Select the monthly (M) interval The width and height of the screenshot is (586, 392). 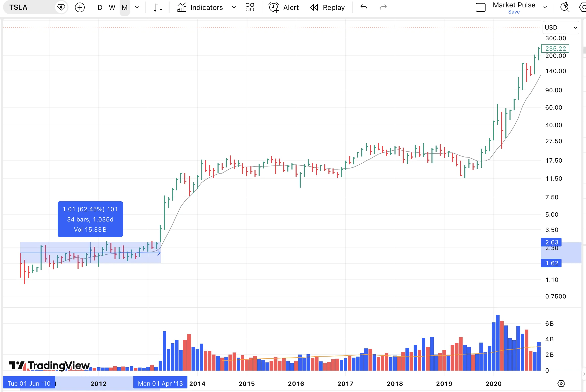coord(125,7)
